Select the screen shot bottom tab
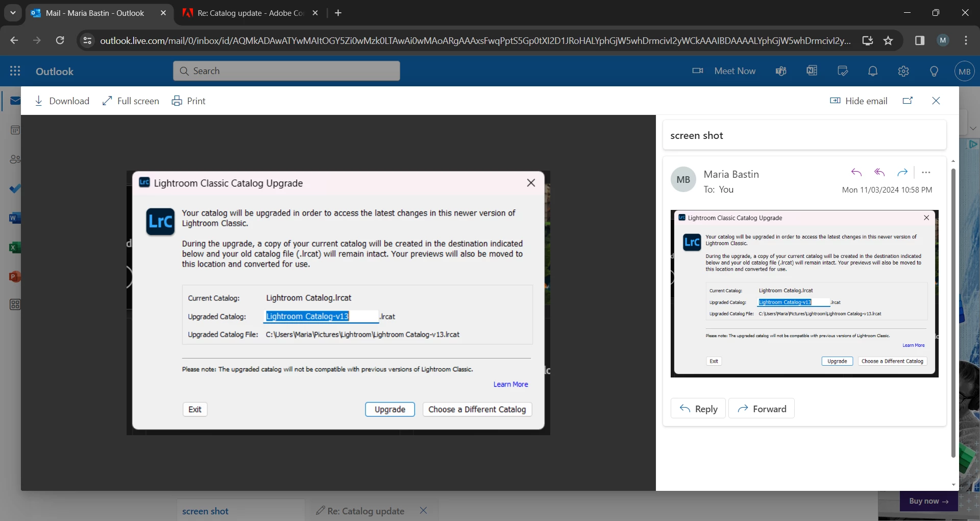The height and width of the screenshot is (521, 980). tap(240, 511)
